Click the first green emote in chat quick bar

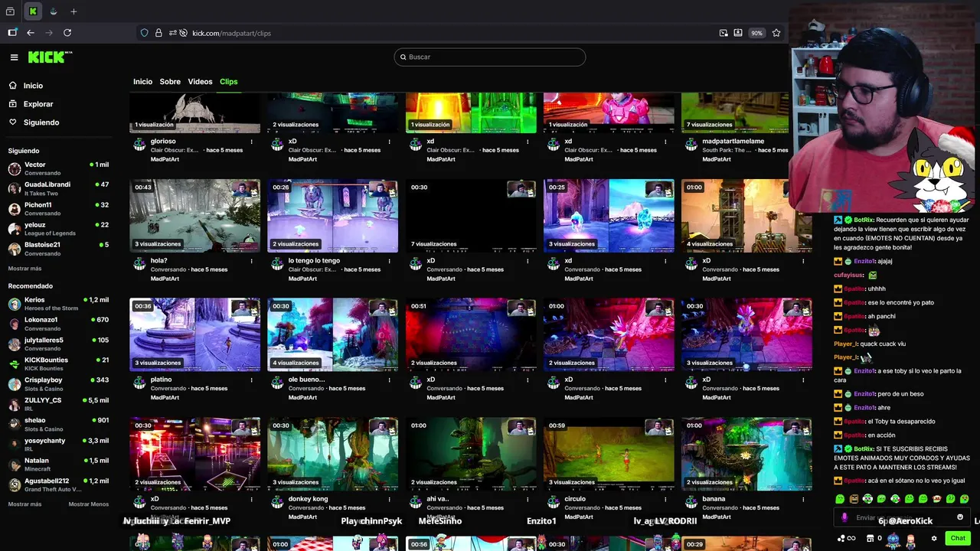point(840,499)
